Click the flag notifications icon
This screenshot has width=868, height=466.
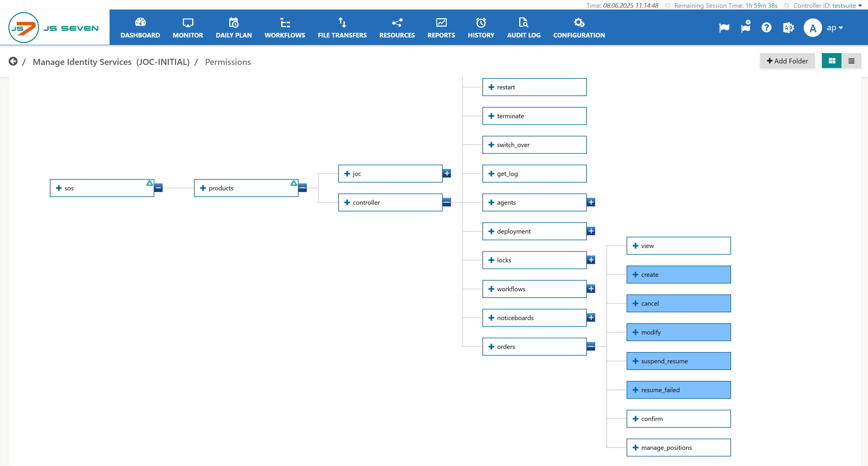click(x=724, y=28)
